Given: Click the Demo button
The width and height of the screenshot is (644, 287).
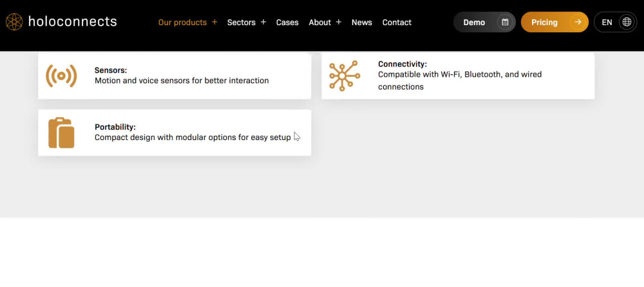Looking at the screenshot, I should click(x=484, y=22).
